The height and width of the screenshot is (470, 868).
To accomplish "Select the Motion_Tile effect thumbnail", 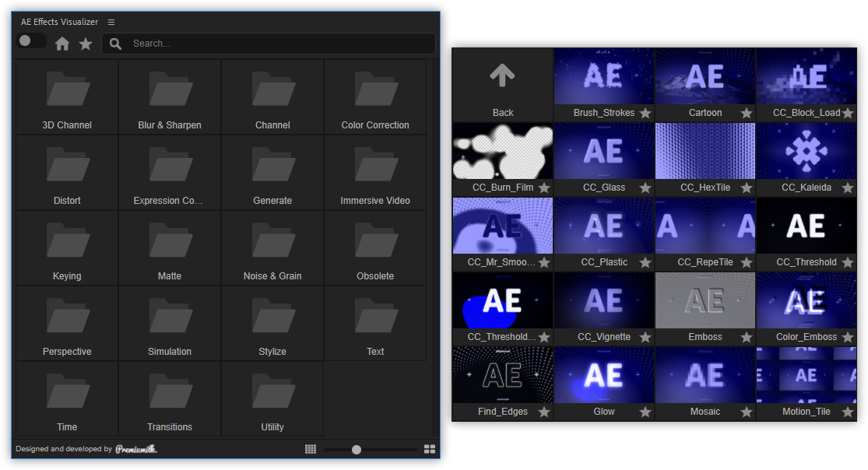I will pos(807,375).
